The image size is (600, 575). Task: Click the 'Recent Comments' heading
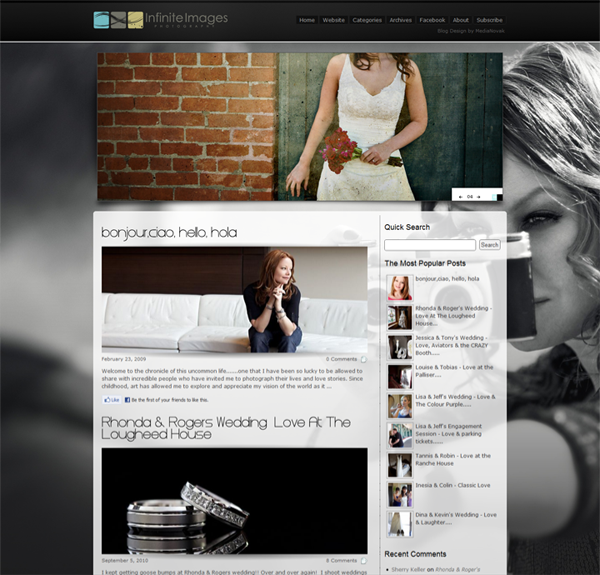(415, 554)
